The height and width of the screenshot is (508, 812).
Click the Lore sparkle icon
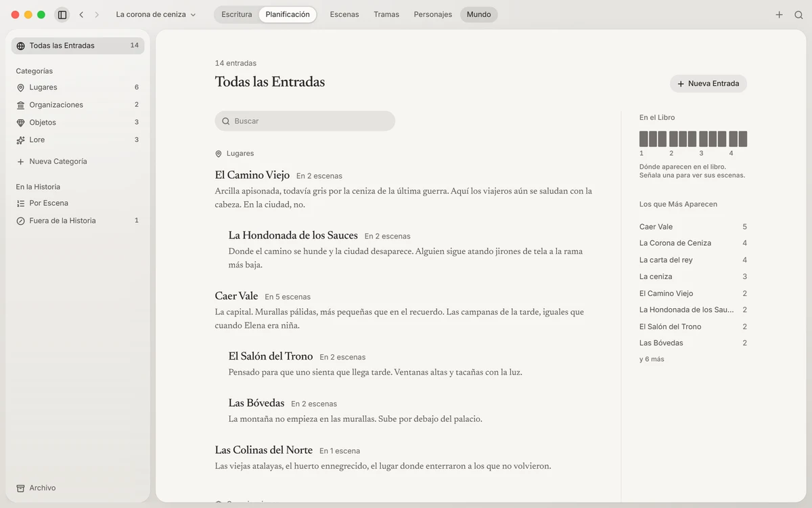(x=20, y=140)
